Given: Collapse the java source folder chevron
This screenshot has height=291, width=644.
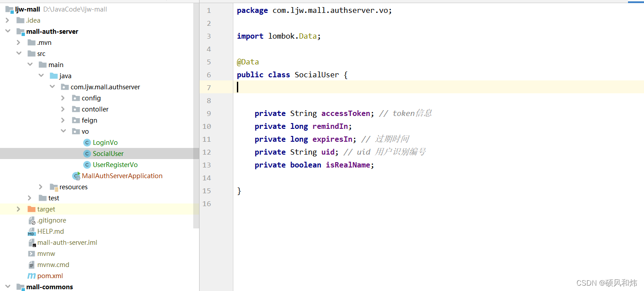Looking at the screenshot, I should coord(41,76).
